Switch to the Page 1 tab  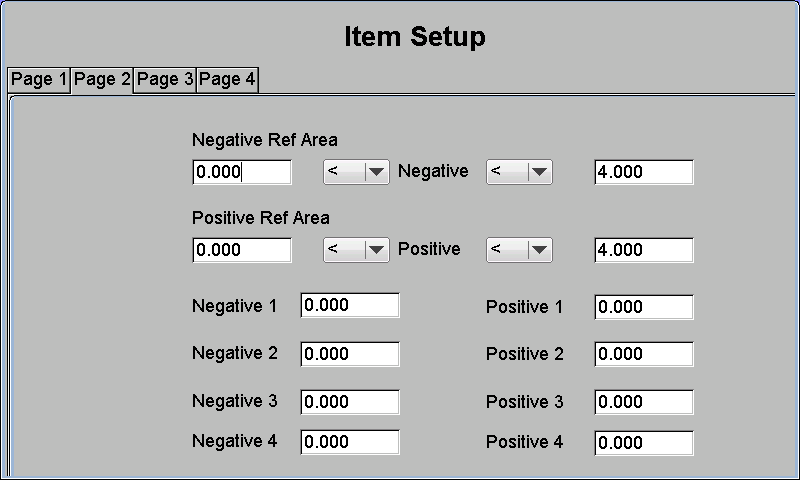[x=39, y=80]
